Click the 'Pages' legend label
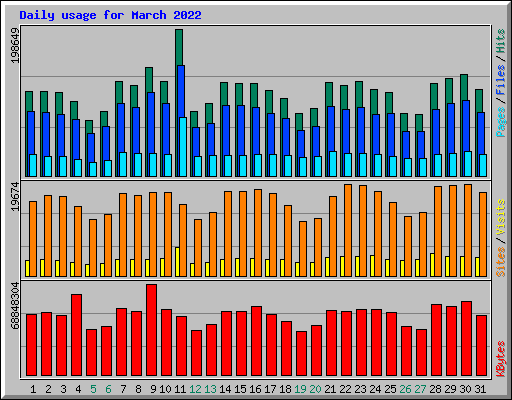512x400 pixels. [501, 122]
